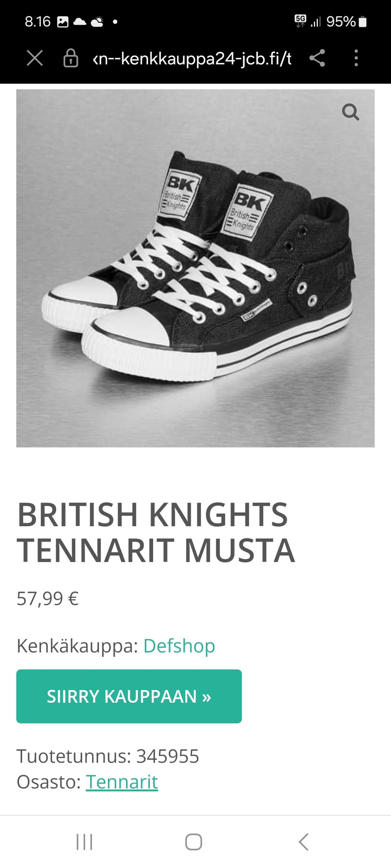This screenshot has height=868, width=391.
Task: Tap the padlock site security icon
Action: (70, 58)
